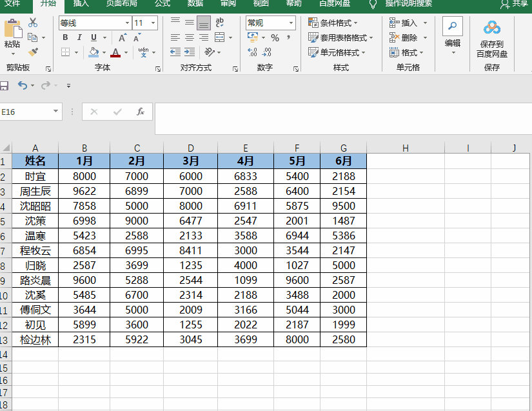Toggle Underline formatting
The width and height of the screenshot is (532, 411).
tap(94, 37)
